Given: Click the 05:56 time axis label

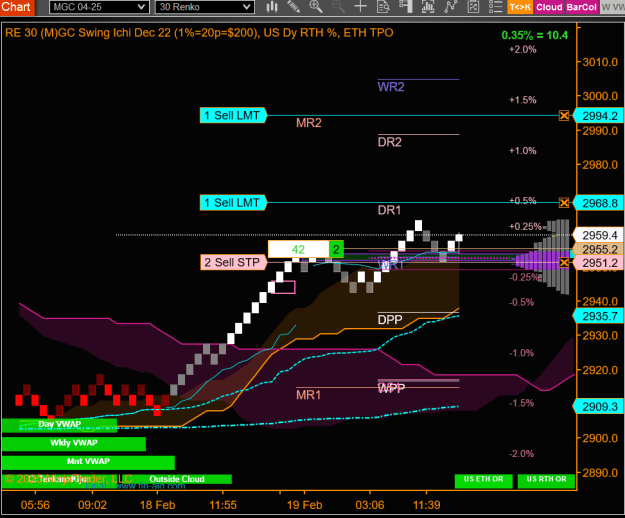Looking at the screenshot, I should (35, 505).
